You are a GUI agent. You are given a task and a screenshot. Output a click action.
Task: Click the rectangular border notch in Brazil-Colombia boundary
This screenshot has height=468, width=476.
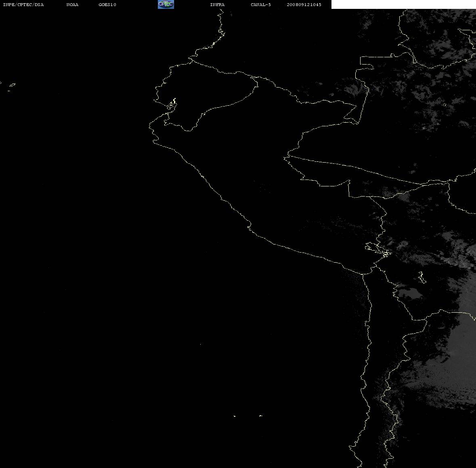click(367, 63)
